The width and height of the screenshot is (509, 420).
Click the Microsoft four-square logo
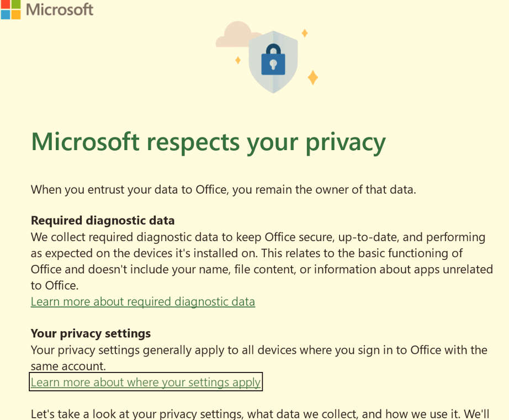(x=10, y=9)
